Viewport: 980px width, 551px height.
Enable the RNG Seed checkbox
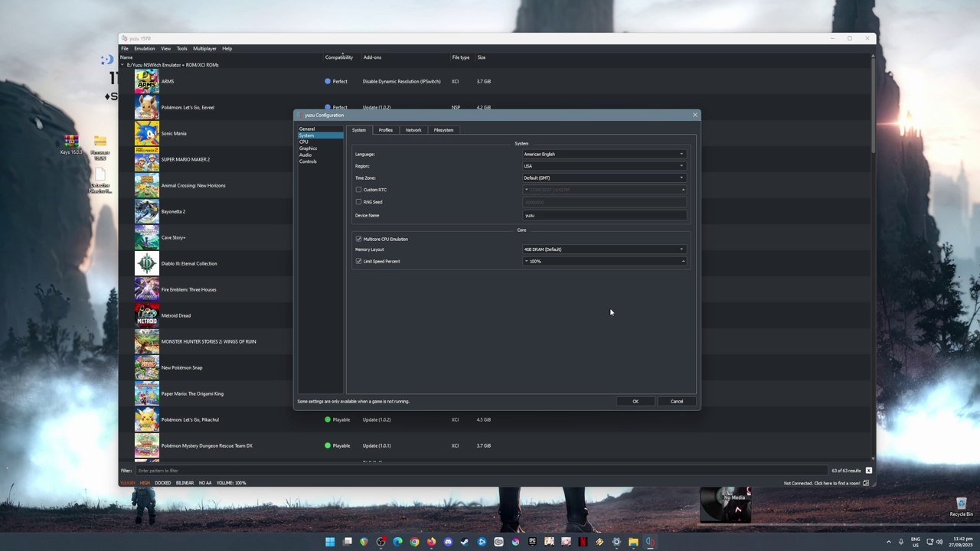pos(358,202)
